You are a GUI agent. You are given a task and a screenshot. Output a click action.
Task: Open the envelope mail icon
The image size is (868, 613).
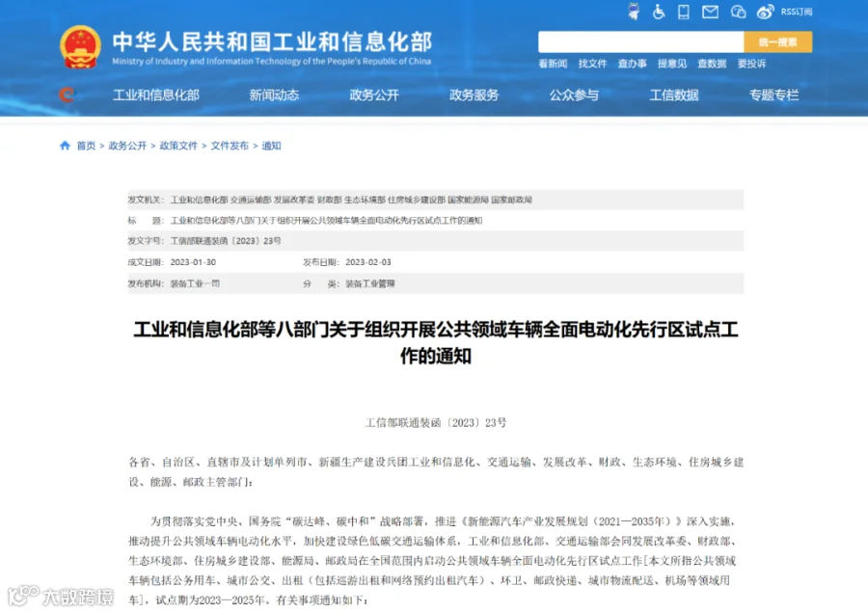pyautogui.click(x=710, y=11)
